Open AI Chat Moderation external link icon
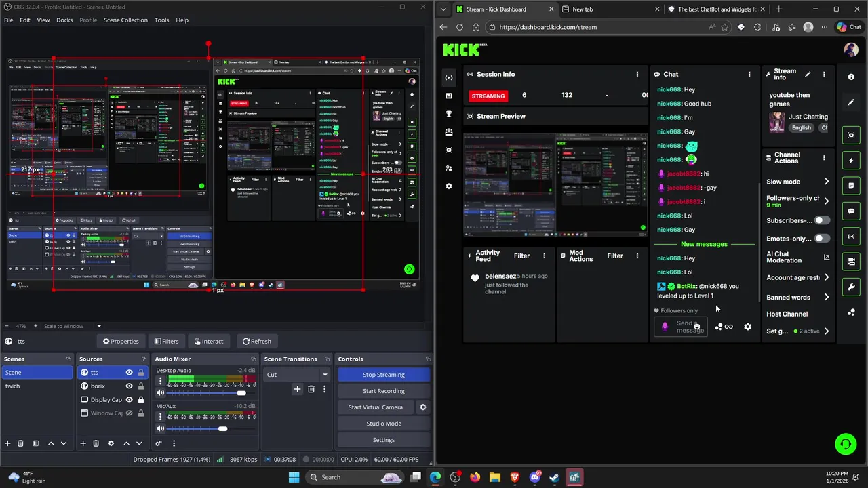 [826, 258]
